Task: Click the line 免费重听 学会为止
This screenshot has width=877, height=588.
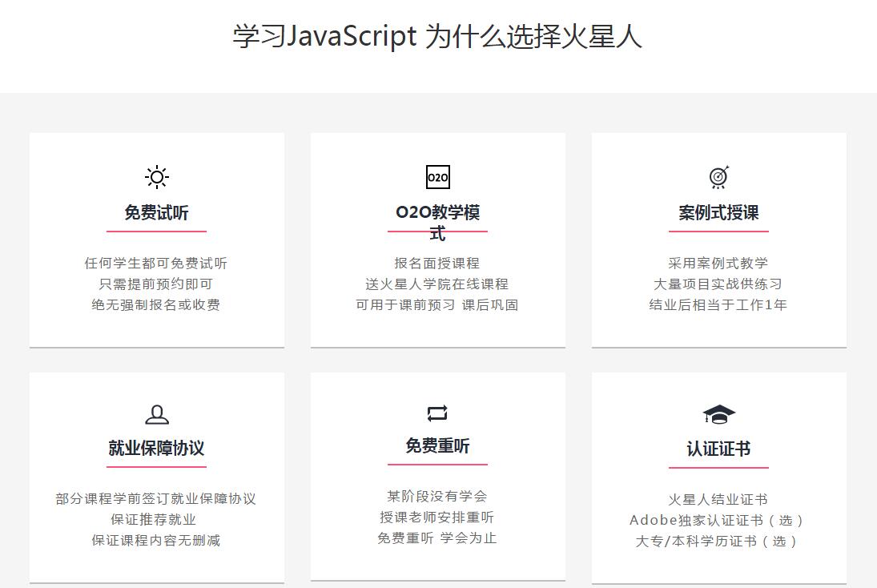Action: [x=436, y=538]
